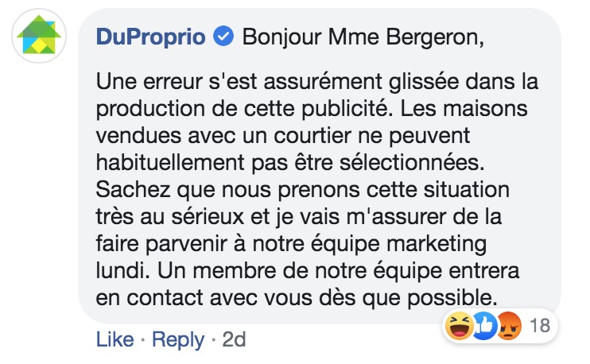590x364 pixels.
Task: Like the DuProprio comment
Action: point(115,339)
